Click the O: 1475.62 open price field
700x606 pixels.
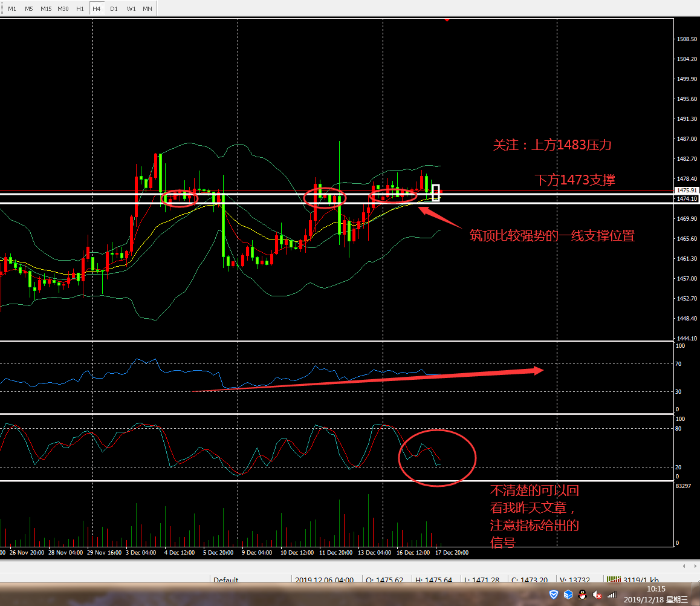point(384,579)
